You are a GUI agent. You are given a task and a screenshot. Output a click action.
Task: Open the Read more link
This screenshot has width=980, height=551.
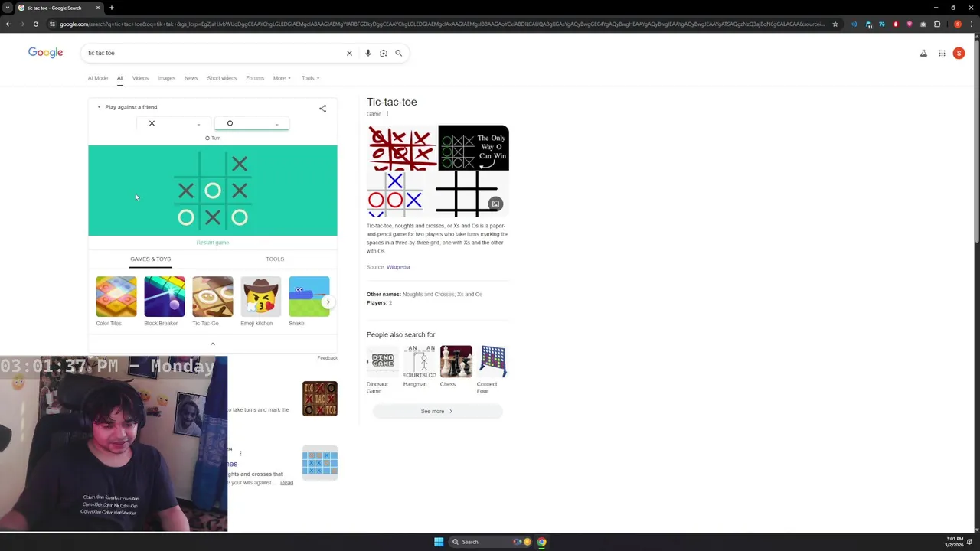point(286,483)
